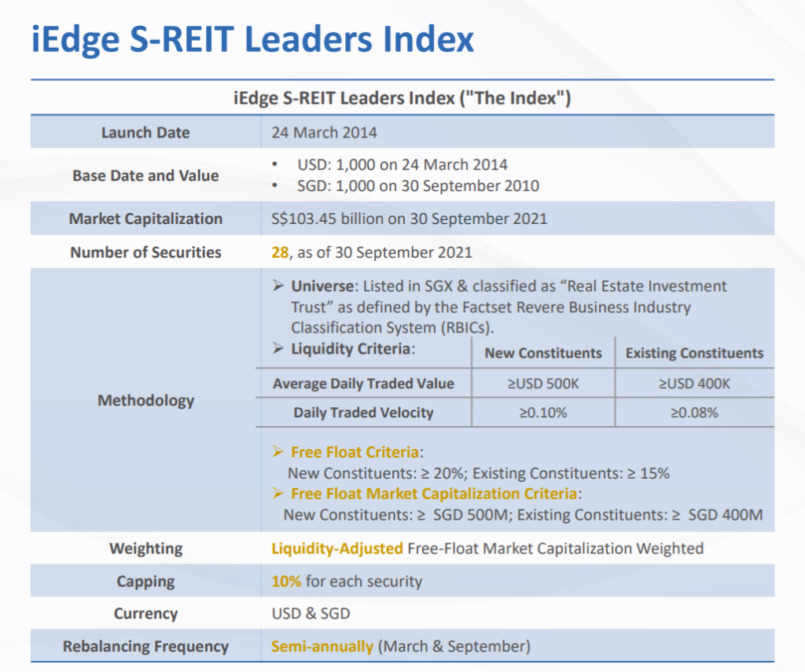Click the 'Liquidity Criteria' heading

coord(351,349)
